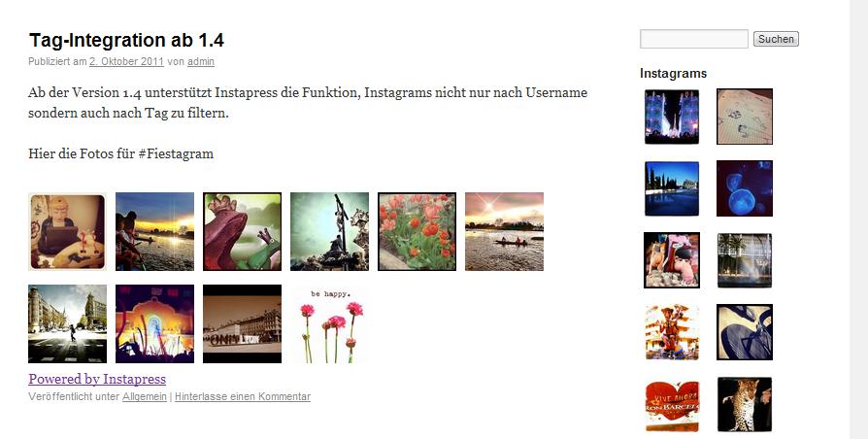
Task: Click the Suchen search button
Action: (776, 39)
